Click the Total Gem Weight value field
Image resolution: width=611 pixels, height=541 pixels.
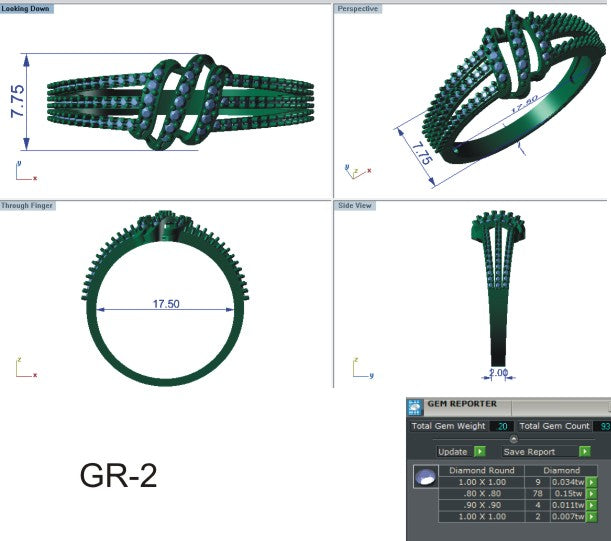(x=502, y=426)
